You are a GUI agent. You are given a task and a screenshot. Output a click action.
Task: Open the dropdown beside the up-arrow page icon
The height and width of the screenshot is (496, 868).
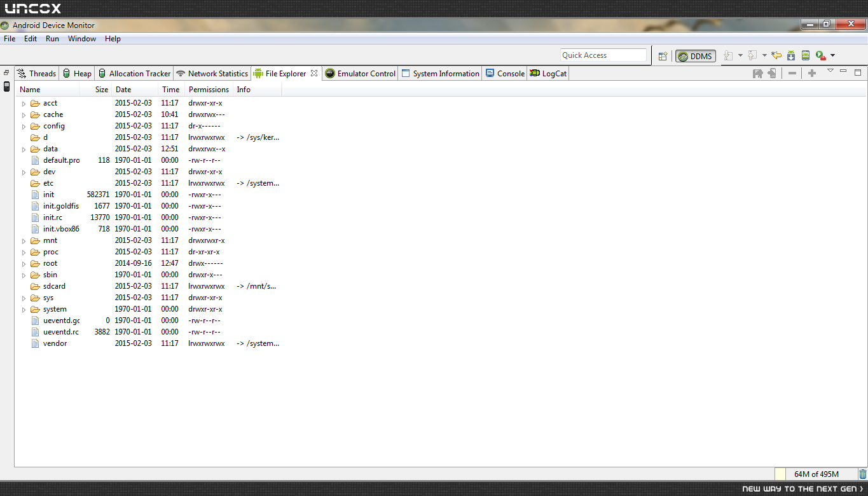(x=764, y=55)
